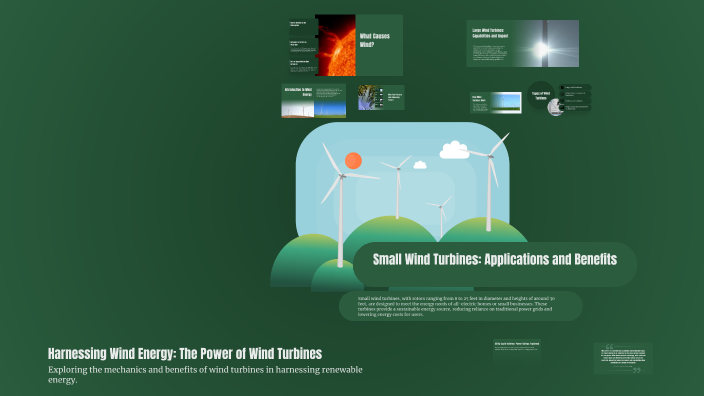Image resolution: width=704 pixels, height=396 pixels.
Task: Click the large white cloud in the illustration
Action: point(454,150)
